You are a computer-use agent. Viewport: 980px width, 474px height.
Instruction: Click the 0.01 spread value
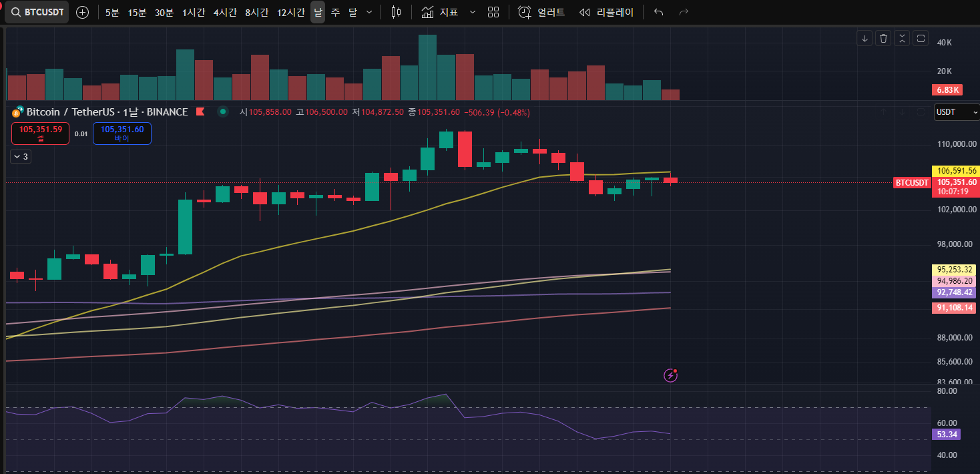[x=81, y=134]
